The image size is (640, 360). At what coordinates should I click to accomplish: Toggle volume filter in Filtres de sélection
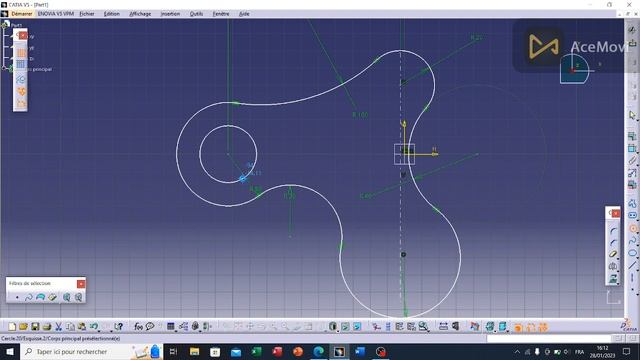click(x=52, y=297)
